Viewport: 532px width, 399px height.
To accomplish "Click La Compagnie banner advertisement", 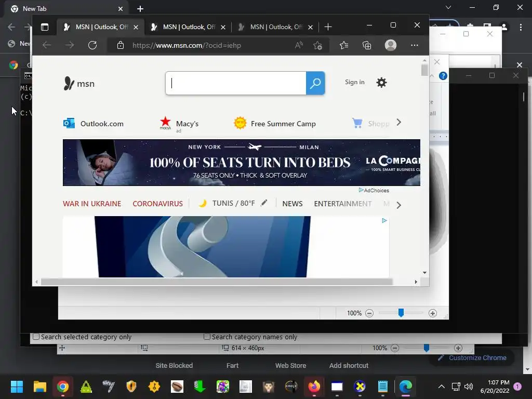I will 242,163.
